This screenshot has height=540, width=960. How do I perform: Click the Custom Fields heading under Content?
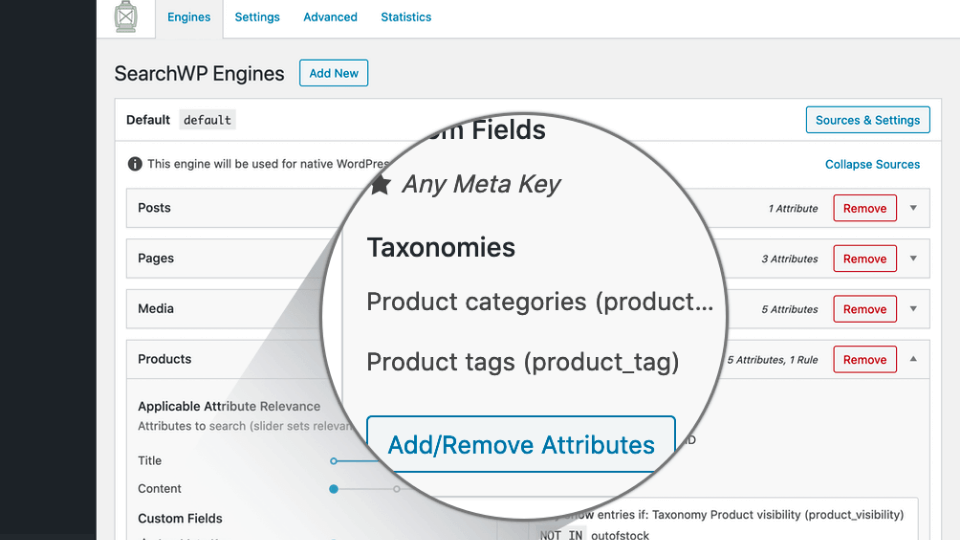click(x=180, y=519)
